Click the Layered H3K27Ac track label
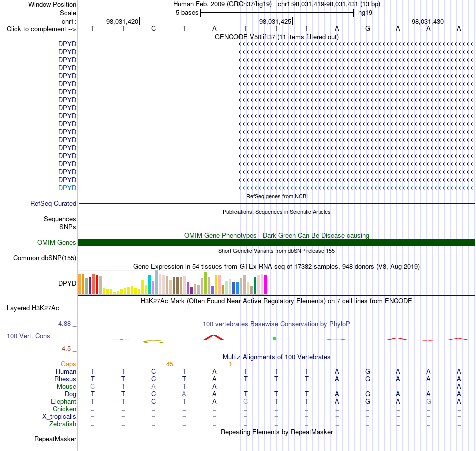The height and width of the screenshot is (451, 476). tap(33, 308)
